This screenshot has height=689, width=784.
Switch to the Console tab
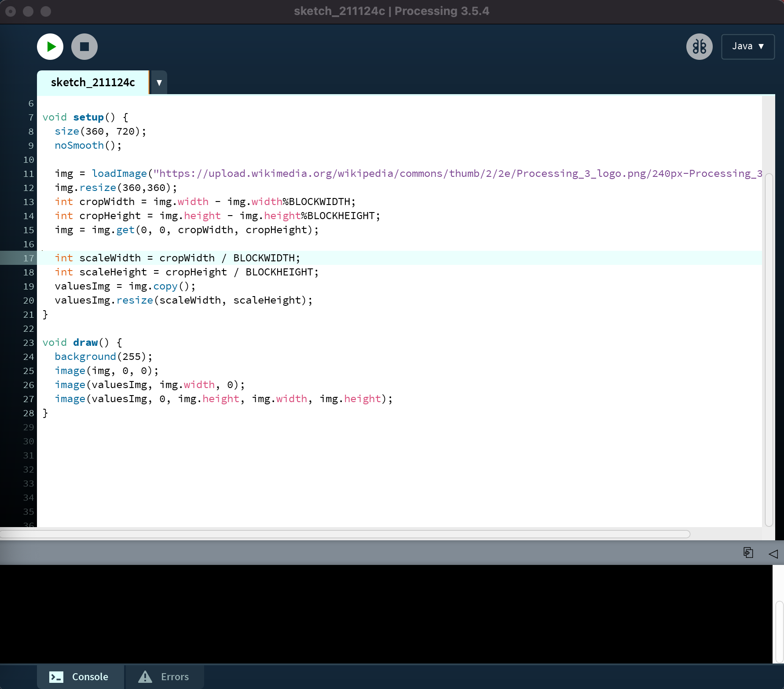point(81,677)
